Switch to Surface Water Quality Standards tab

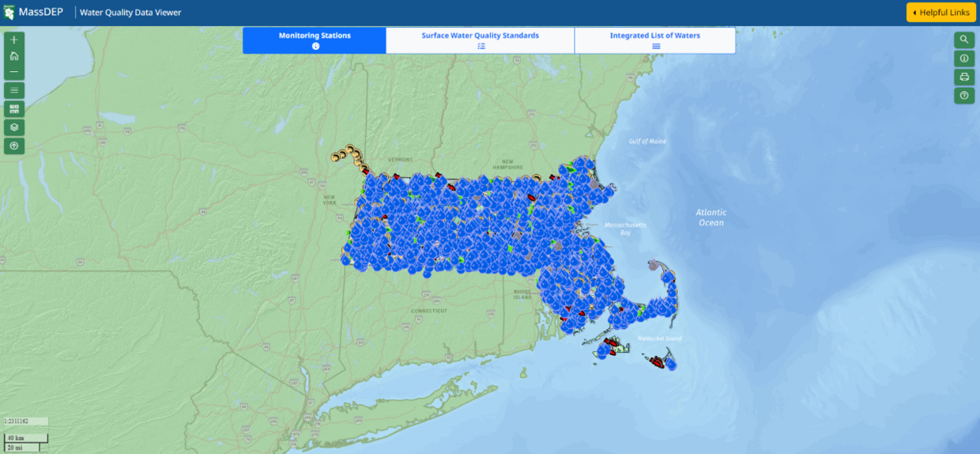(480, 40)
